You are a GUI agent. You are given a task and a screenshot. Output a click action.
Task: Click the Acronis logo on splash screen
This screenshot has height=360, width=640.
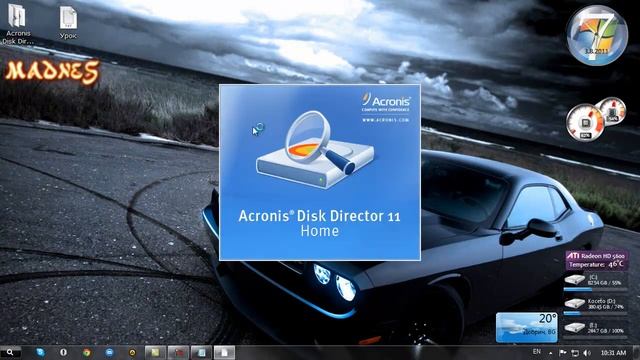[x=386, y=102]
